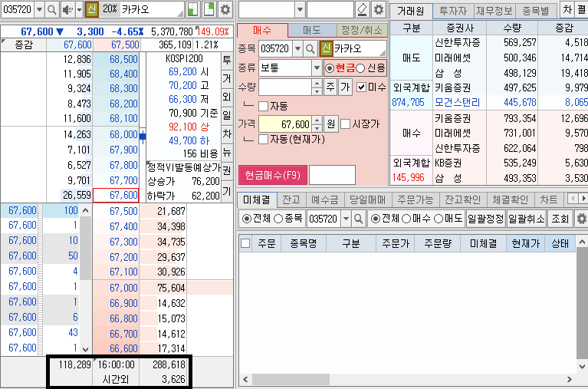Click the 원 price unit button

click(330, 124)
